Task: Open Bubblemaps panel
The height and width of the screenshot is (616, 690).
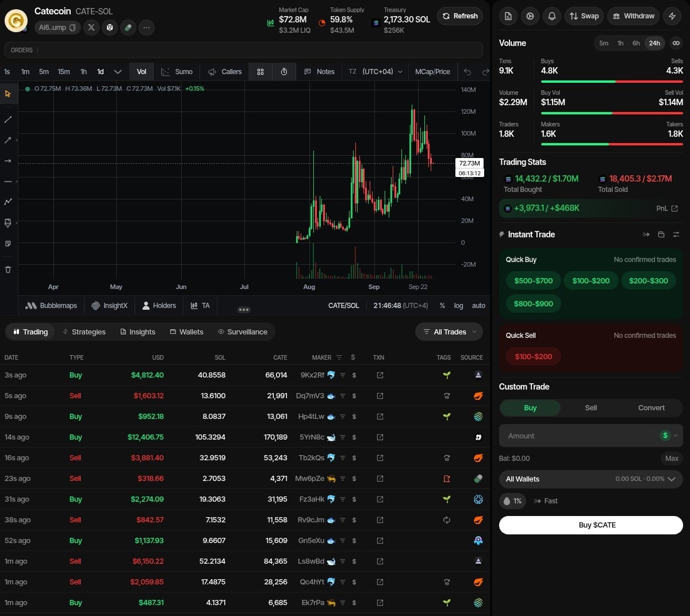Action: coord(51,306)
